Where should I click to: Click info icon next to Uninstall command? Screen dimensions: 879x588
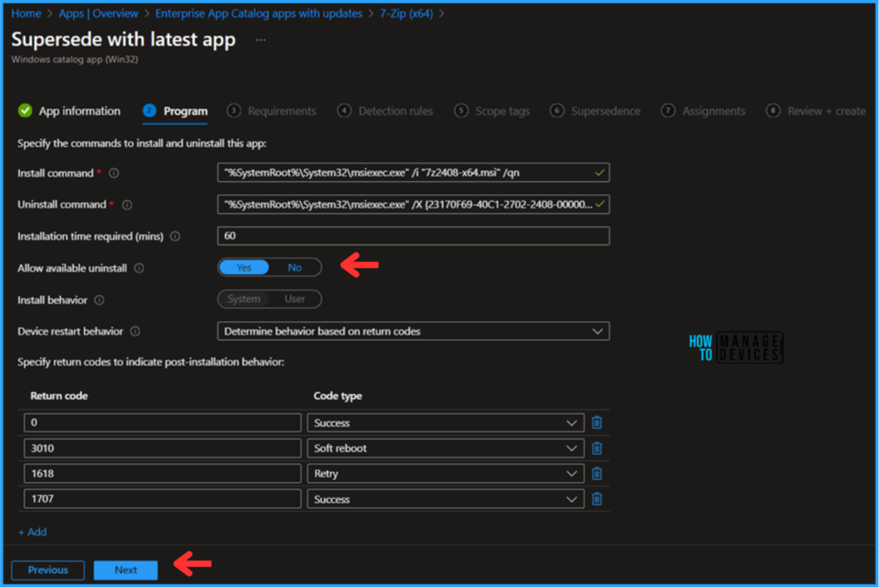pos(127,204)
